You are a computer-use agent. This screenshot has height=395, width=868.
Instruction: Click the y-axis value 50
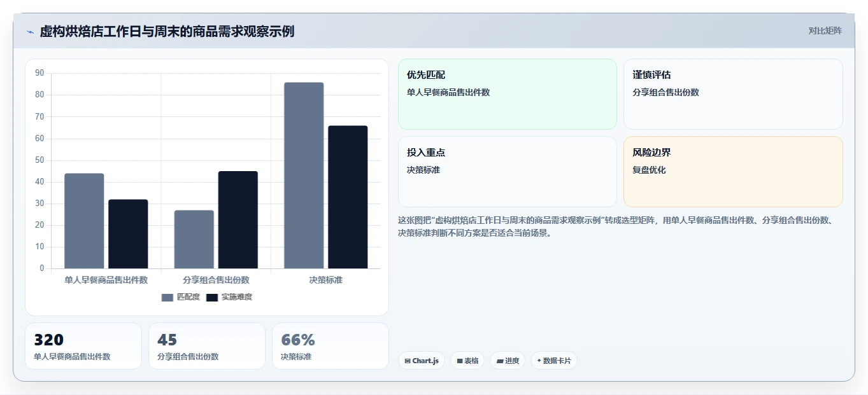39,160
